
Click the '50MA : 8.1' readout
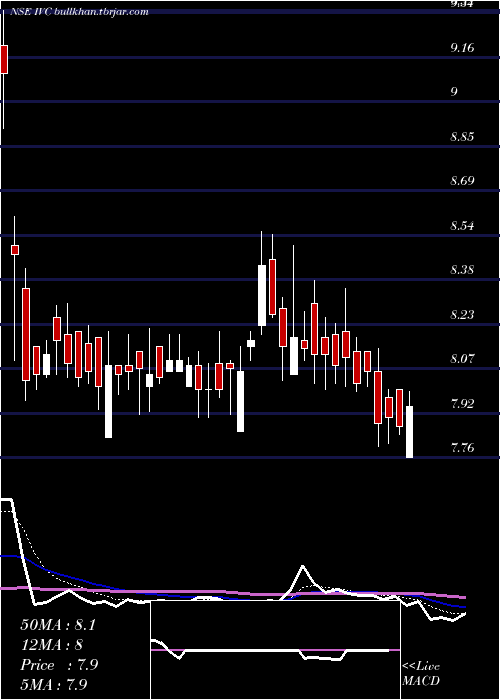point(58,625)
